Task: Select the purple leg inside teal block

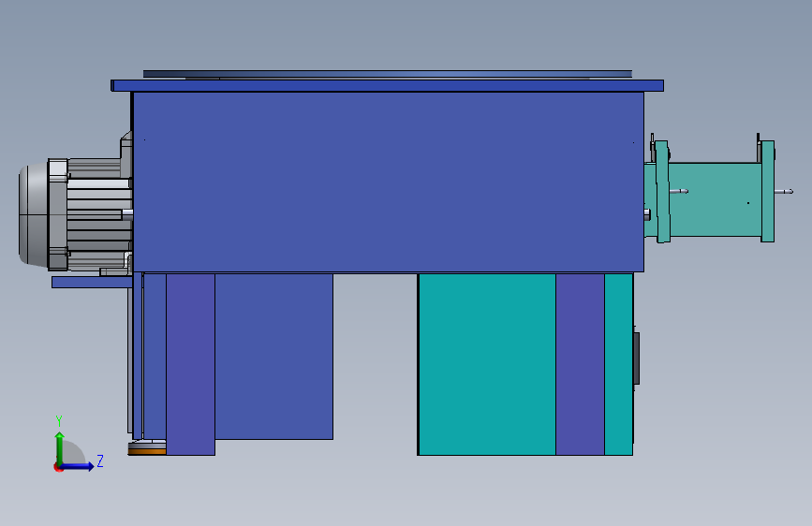Action: (x=580, y=364)
